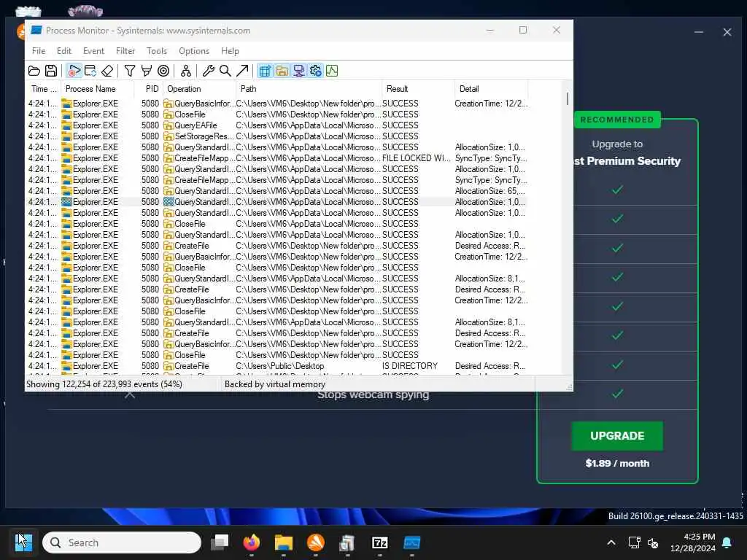Open a saved log file with toolbar Open icon
The height and width of the screenshot is (560, 747).
(34, 71)
